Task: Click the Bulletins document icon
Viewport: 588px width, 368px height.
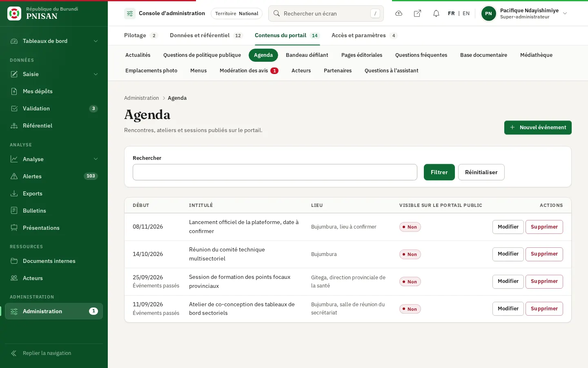Action: coord(14,211)
